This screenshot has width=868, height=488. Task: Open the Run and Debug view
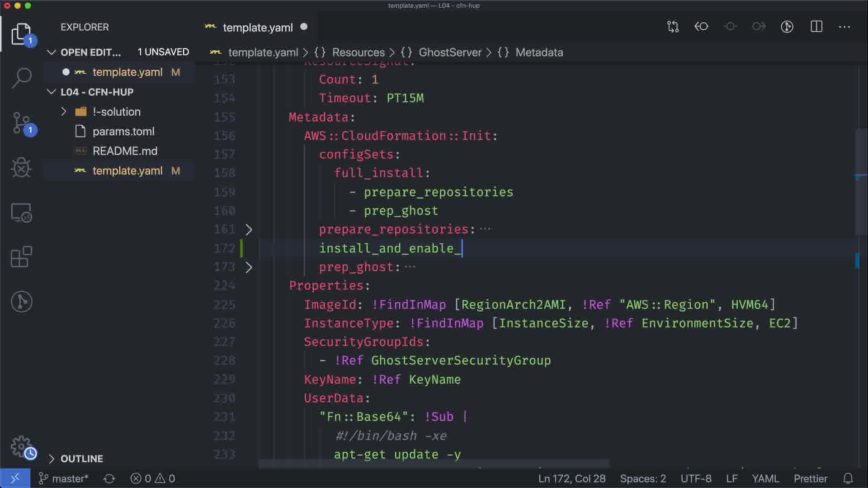(x=21, y=168)
